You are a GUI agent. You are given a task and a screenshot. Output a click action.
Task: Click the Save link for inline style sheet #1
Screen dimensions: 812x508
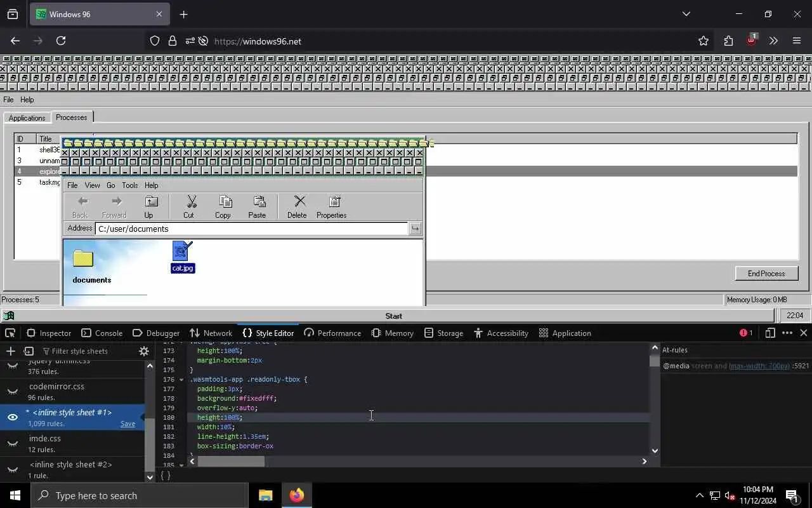128,424
